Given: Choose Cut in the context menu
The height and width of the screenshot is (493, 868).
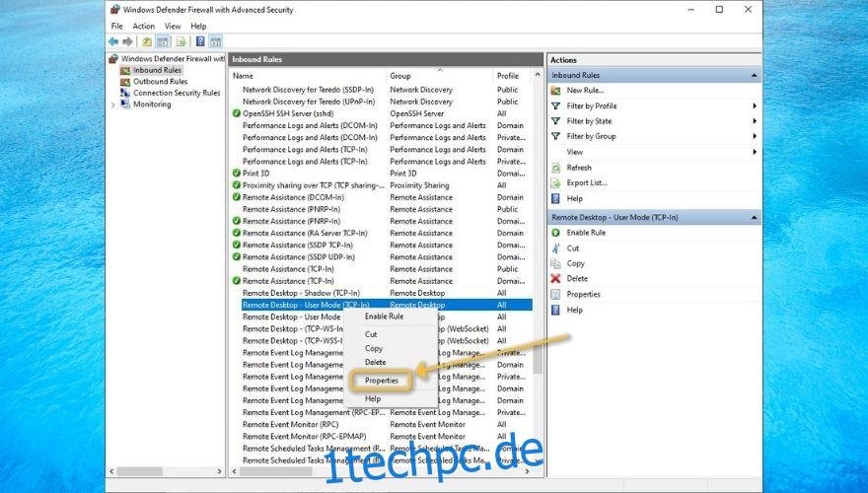Looking at the screenshot, I should pyautogui.click(x=371, y=334).
